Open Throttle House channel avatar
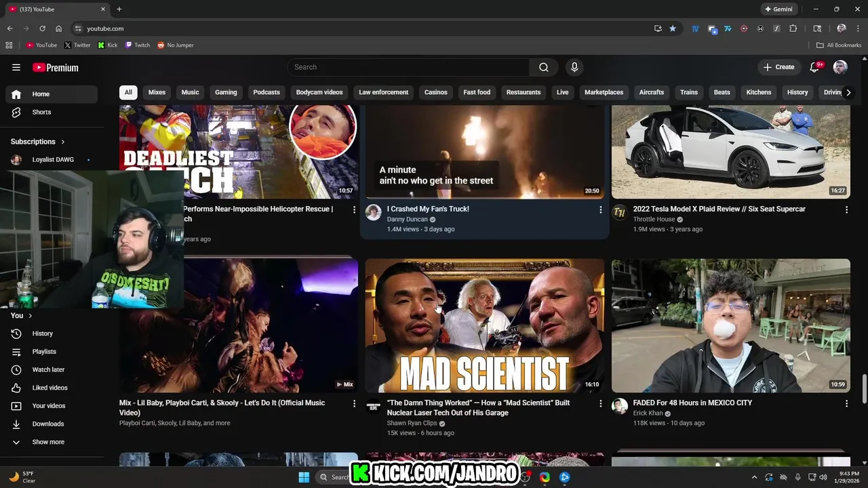 click(x=620, y=212)
